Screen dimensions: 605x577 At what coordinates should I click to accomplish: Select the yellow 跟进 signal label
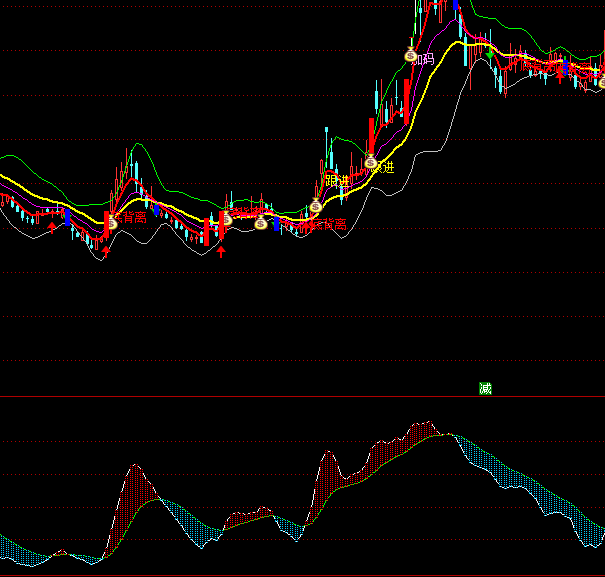click(338, 181)
